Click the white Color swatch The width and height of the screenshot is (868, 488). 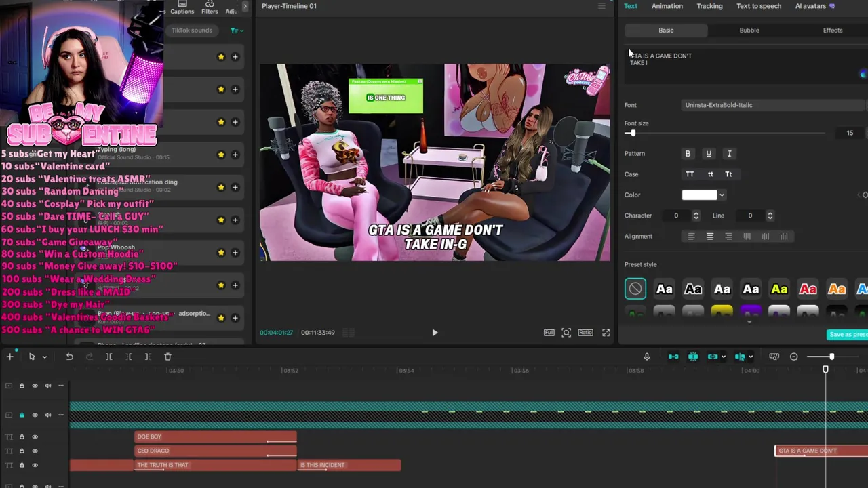tap(699, 195)
